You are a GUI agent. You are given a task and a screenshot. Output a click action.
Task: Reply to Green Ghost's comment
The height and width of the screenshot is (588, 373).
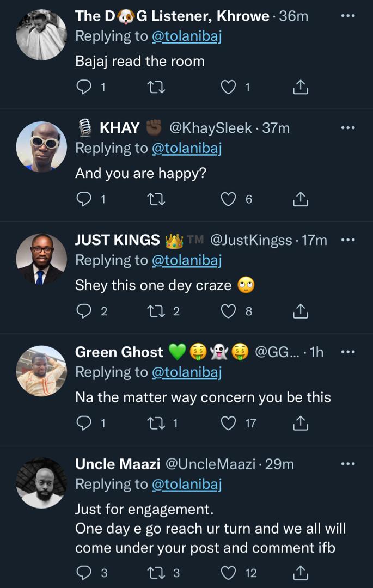(84, 423)
